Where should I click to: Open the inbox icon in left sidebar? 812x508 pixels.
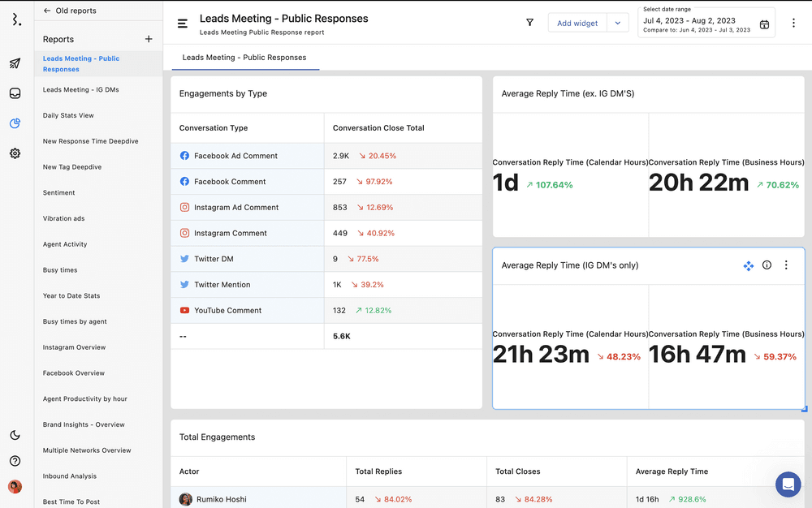[15, 93]
